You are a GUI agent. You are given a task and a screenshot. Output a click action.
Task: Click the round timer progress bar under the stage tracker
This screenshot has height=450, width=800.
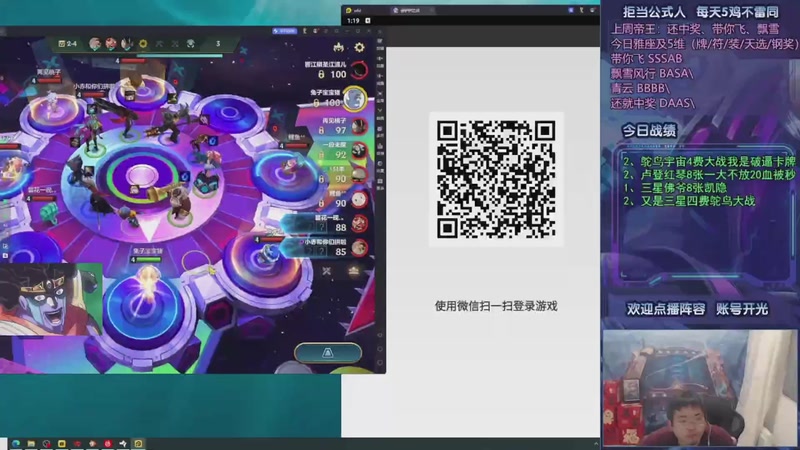click(180, 56)
